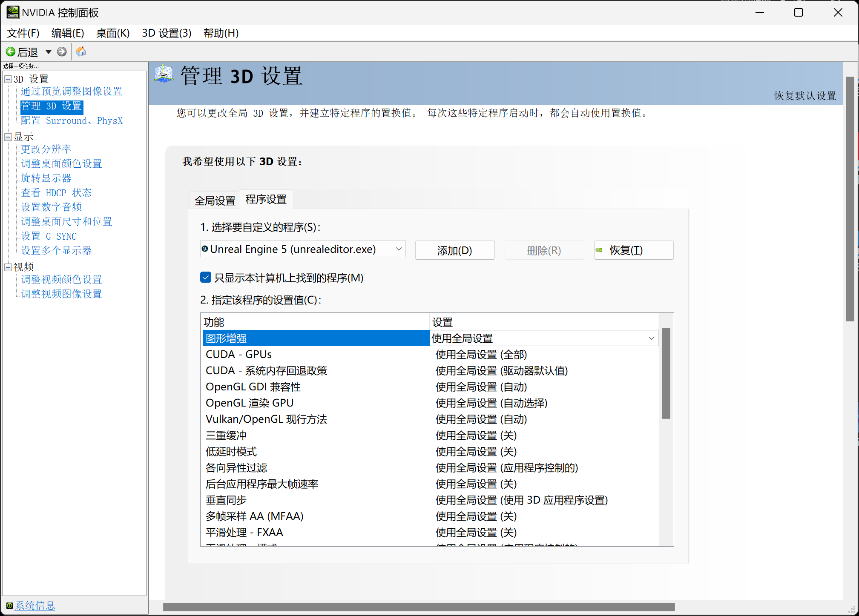Collapse the 视频 tree node
Image resolution: width=859 pixels, height=616 pixels.
point(8,267)
